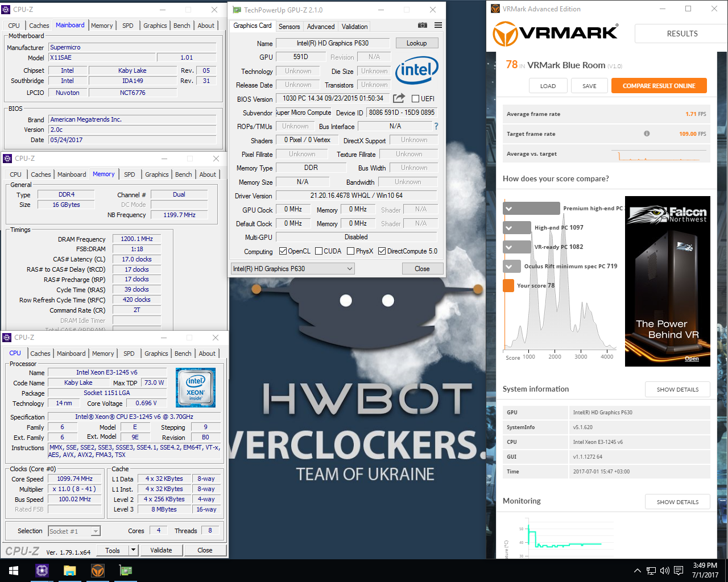Image resolution: width=728 pixels, height=582 pixels.
Task: Open the Intel HD Graphics P630 GPU dropdown
Action: click(x=293, y=269)
